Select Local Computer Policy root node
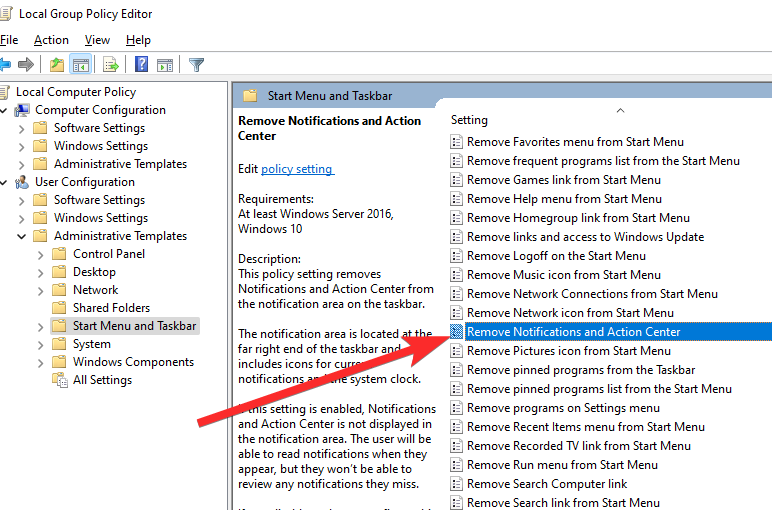Screen dimensions: 772x510 tap(76, 92)
